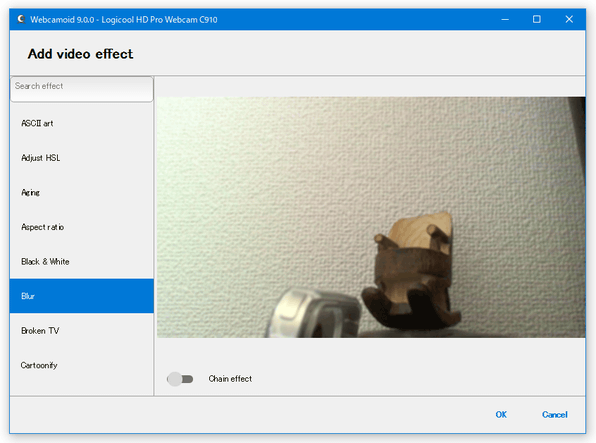Choose the Aging effect
The image size is (596, 443).
(x=82, y=192)
